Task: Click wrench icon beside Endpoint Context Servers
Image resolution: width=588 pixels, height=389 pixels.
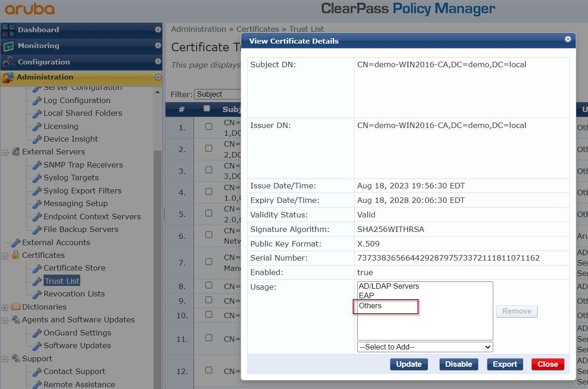Action: (37, 217)
